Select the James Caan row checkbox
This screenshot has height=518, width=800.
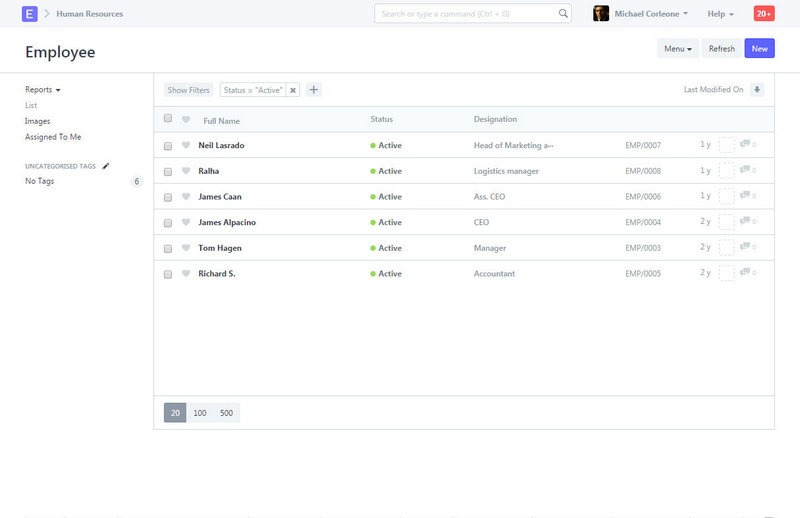(168, 197)
